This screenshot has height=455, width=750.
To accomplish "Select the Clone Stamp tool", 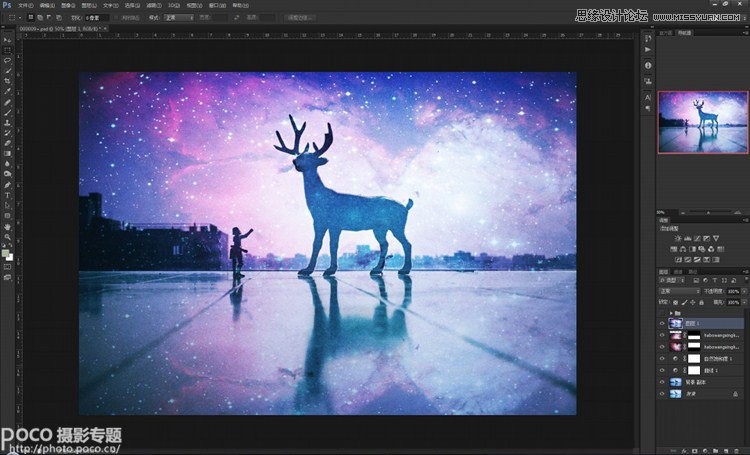I will click(7, 123).
